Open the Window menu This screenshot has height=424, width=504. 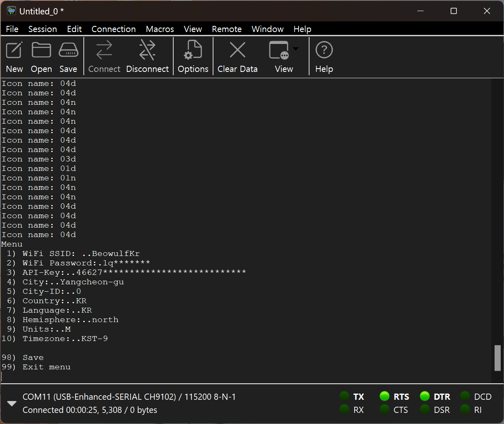pyautogui.click(x=268, y=29)
